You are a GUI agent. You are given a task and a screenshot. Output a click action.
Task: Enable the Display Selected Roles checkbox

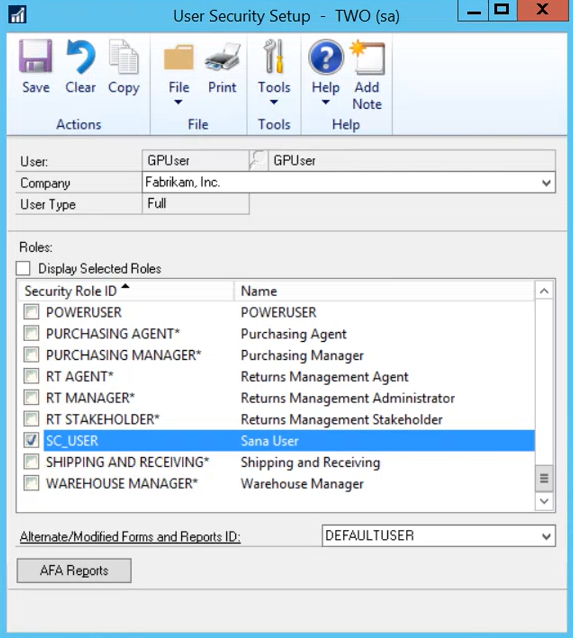coord(23,269)
